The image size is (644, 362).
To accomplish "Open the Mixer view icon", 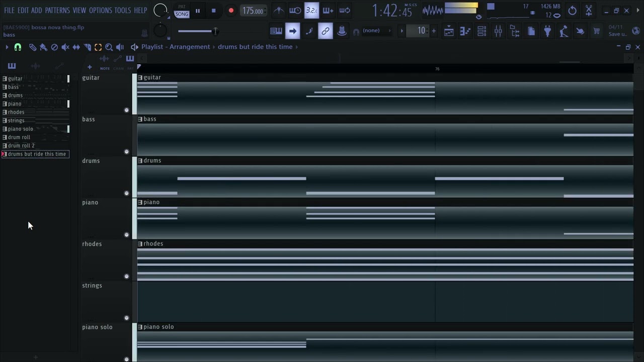I will (x=498, y=31).
